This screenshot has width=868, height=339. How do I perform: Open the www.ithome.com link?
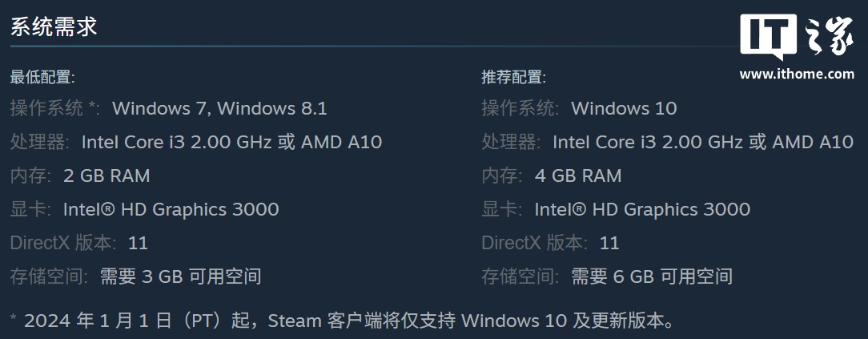pyautogui.click(x=797, y=74)
